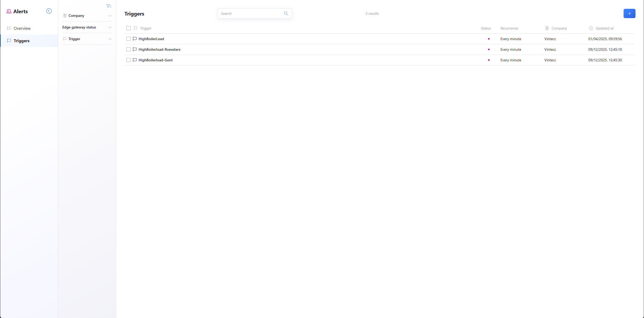Click the Overview list icon
Image resolution: width=644 pixels, height=318 pixels.
[9, 28]
